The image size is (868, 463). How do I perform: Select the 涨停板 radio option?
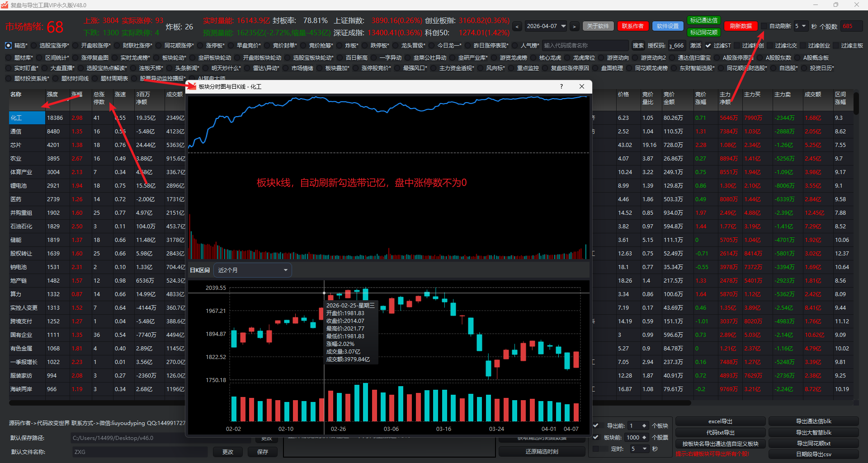click(200, 46)
